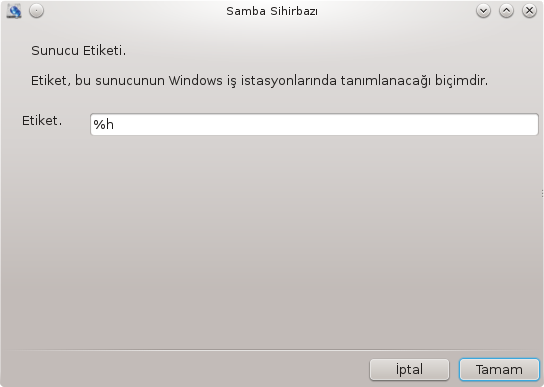Screen dimensions: 544x387
Task: Focus the Etiket text input field
Action: pyautogui.click(x=314, y=124)
